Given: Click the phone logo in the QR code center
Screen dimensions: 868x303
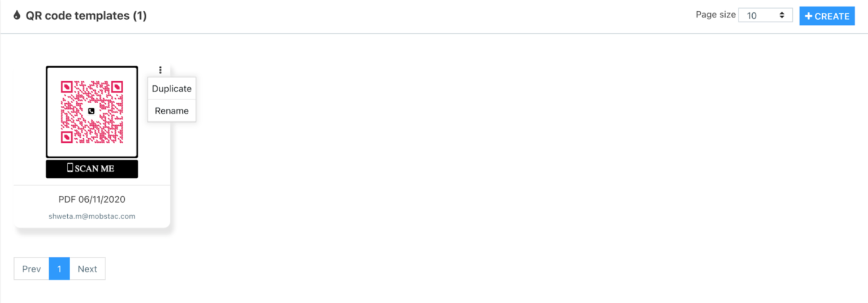Looking at the screenshot, I should pos(92,111).
